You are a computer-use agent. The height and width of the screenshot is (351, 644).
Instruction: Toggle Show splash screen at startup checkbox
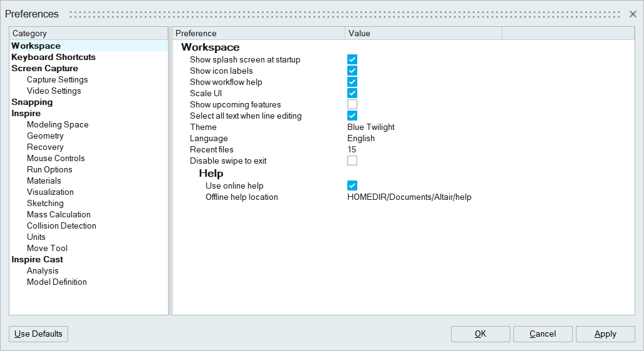click(352, 60)
